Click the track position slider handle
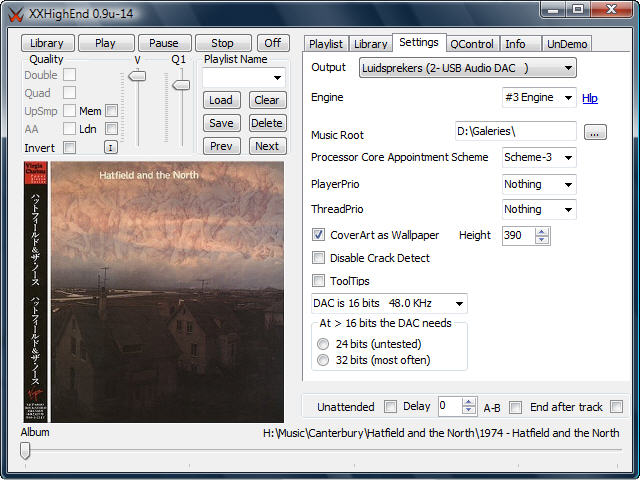Viewport: 640px width, 480px height. pyautogui.click(x=25, y=451)
